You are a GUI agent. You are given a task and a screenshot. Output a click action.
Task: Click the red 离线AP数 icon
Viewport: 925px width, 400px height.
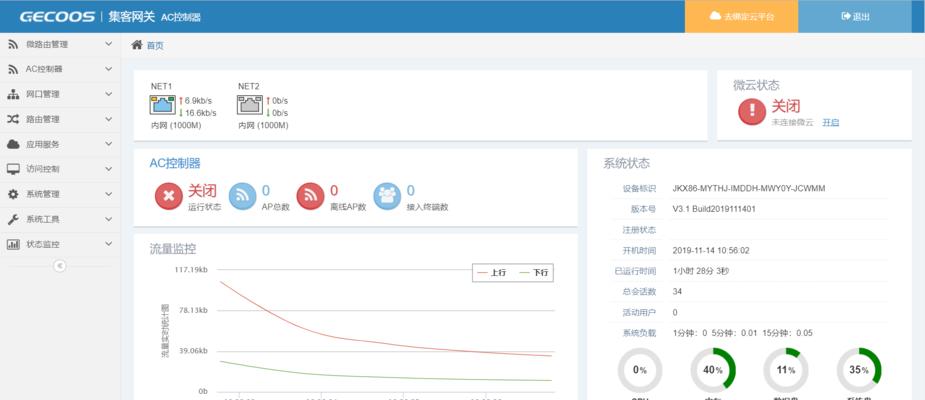(310, 196)
